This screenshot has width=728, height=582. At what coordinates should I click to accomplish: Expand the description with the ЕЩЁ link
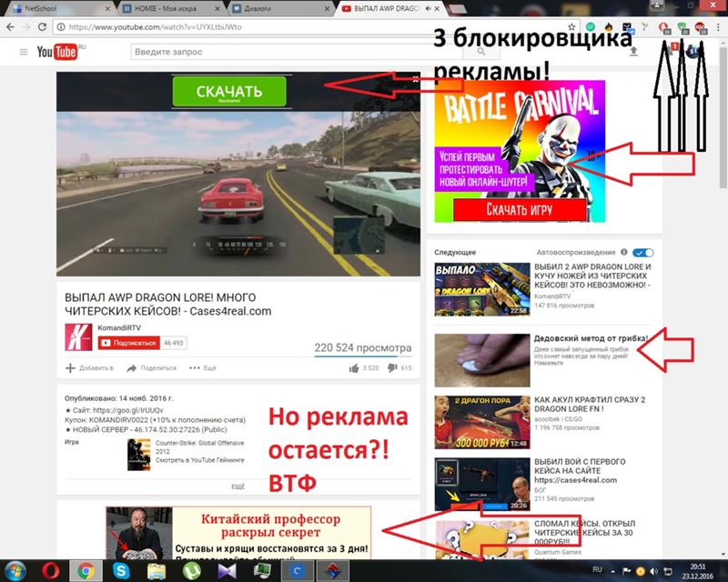(x=238, y=487)
